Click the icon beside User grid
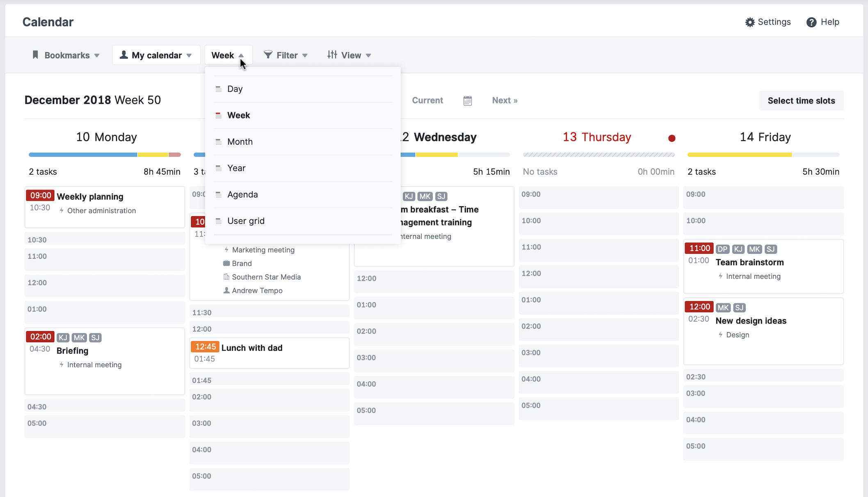This screenshot has height=497, width=868. 218,221
